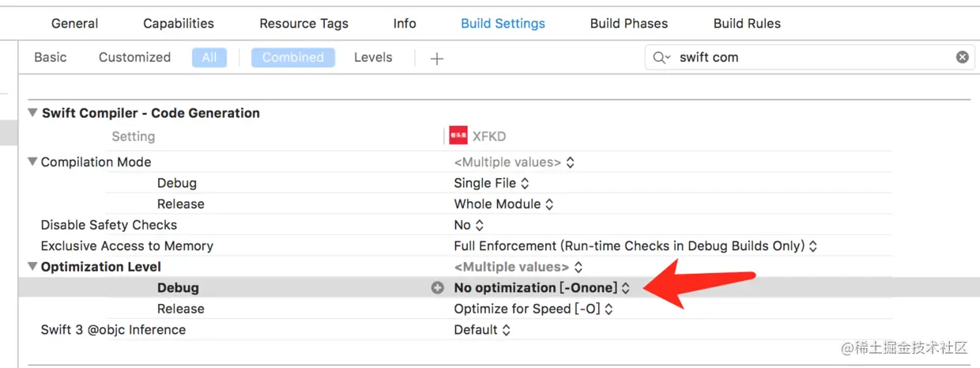Toggle the Combined view filter
The height and width of the screenshot is (368, 980).
pos(293,57)
